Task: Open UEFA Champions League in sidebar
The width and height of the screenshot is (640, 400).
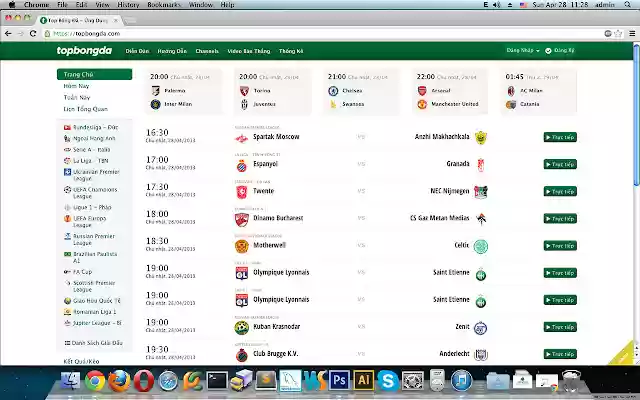Action: point(91,193)
